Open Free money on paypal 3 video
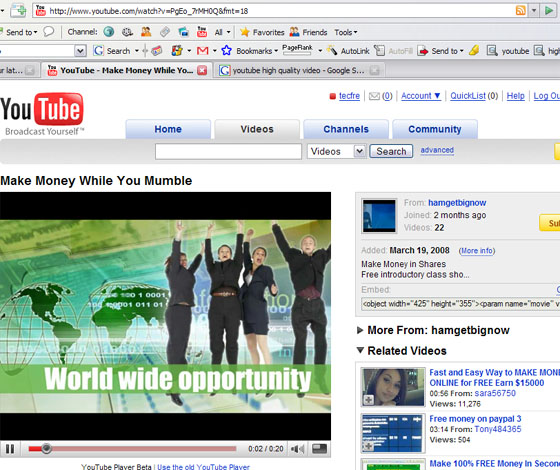The image size is (560, 470). pos(475,419)
